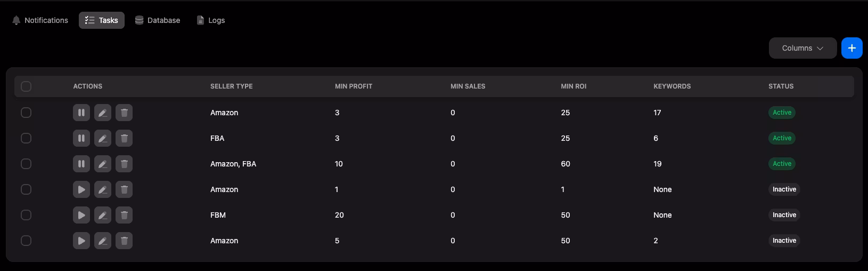The image size is (868, 271).
Task: Click the Inactive badge on the FBM row
Action: [x=784, y=215]
